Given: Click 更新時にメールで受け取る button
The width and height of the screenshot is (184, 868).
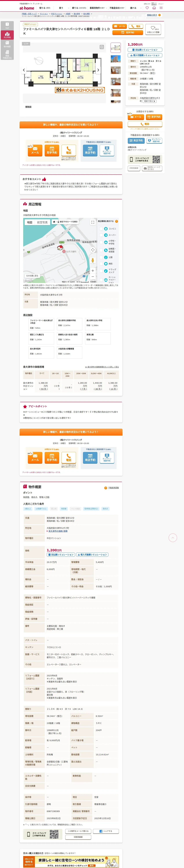Looking at the screenshot, I should coord(152,168).
